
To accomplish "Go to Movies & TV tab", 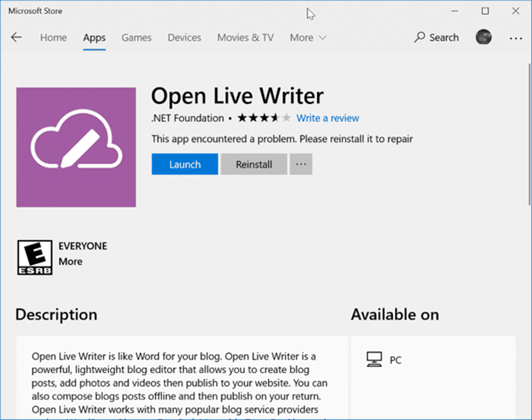I will point(245,37).
